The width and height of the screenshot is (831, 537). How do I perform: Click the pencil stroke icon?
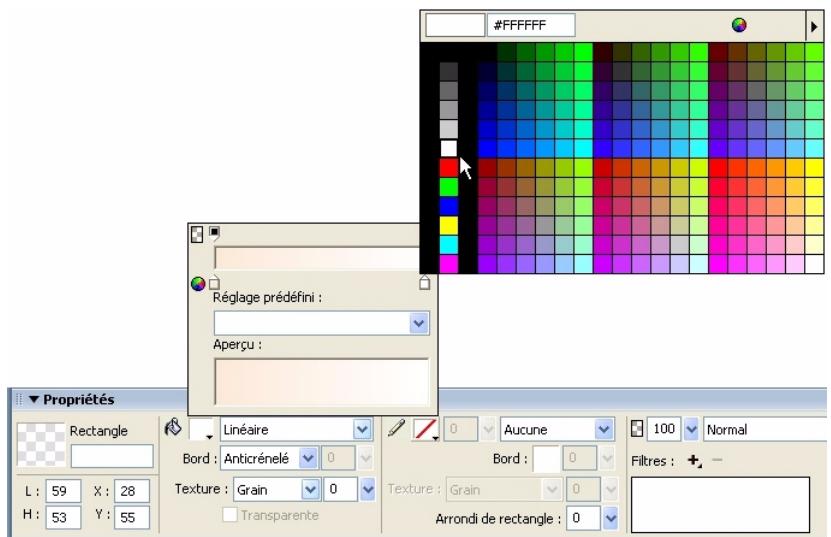[396, 428]
